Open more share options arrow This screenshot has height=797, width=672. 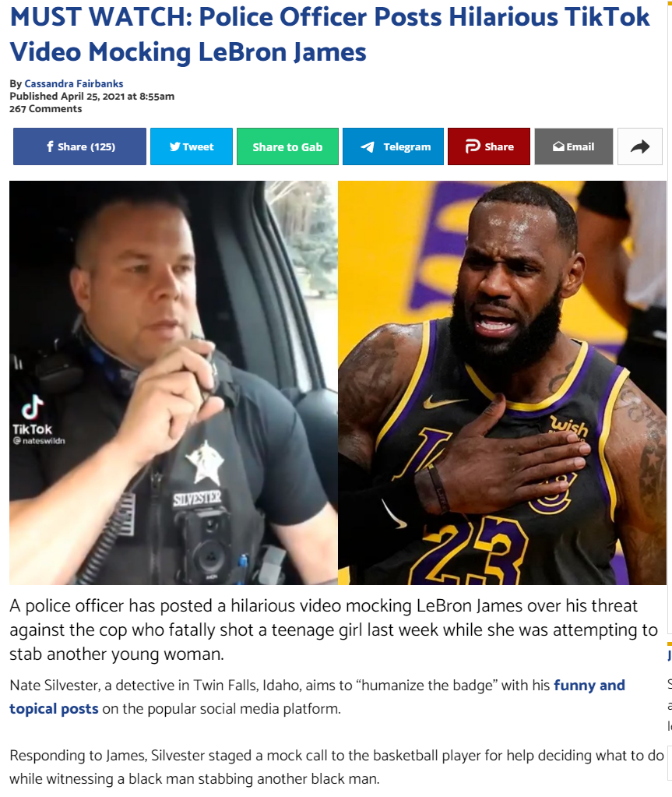click(x=640, y=146)
